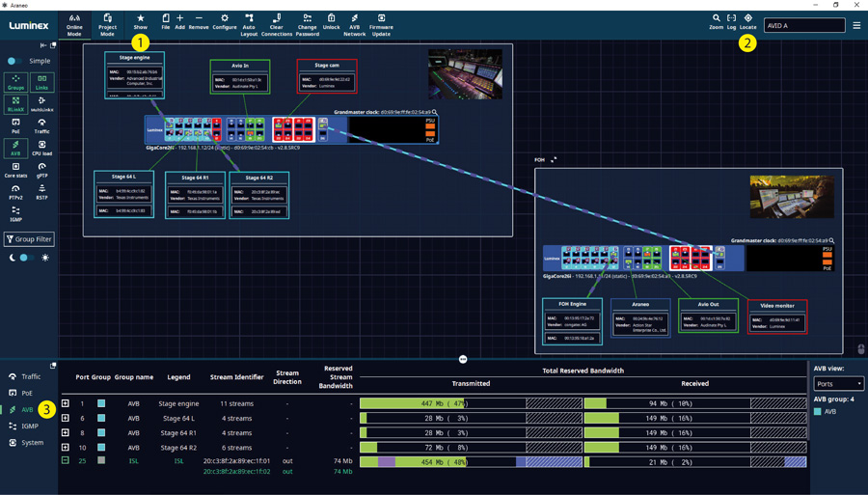Click the AVID A search field

coord(804,25)
